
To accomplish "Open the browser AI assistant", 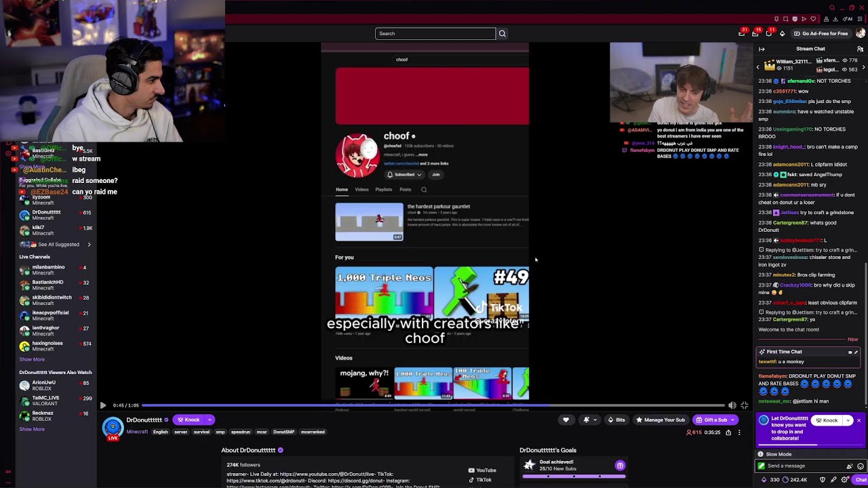I will [849, 19].
